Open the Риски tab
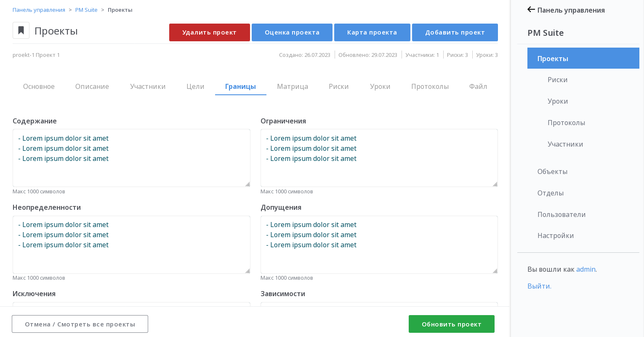 (339, 86)
